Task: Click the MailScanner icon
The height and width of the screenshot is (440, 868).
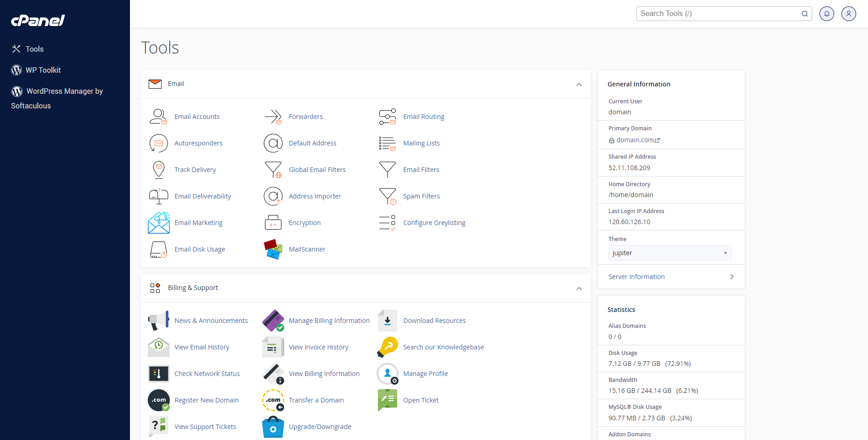Action: pos(273,249)
